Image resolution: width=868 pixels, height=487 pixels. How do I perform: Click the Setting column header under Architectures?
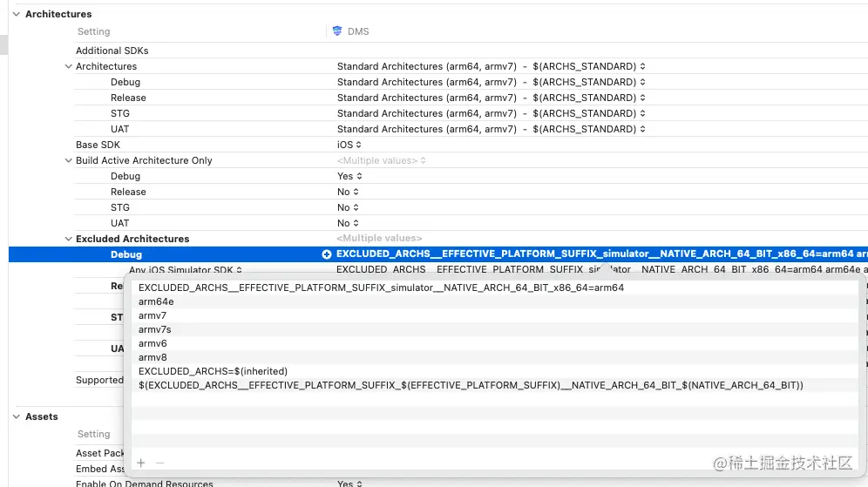click(93, 31)
